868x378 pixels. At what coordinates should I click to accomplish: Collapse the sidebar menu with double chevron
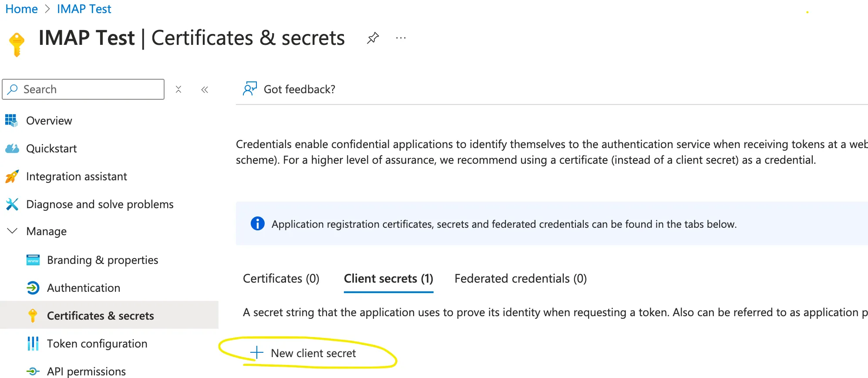tap(205, 90)
